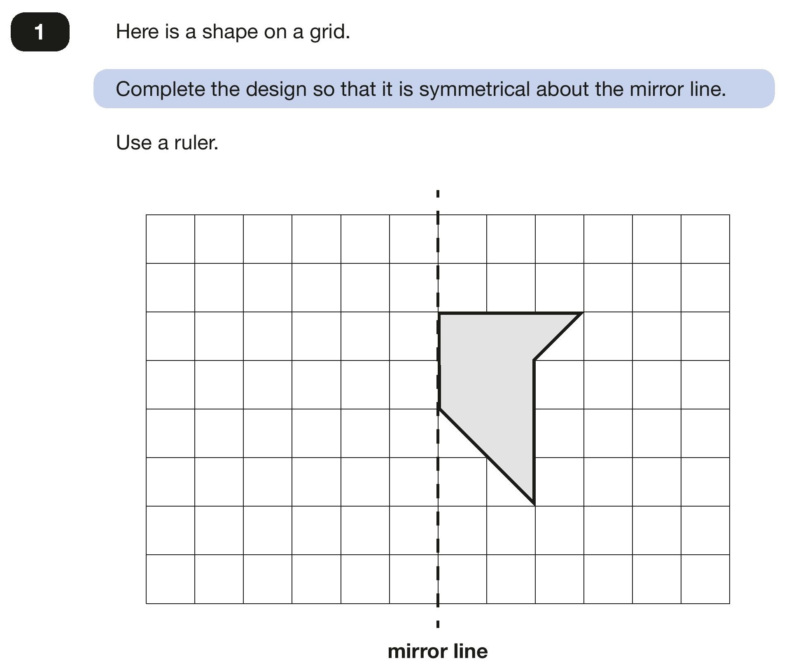Click the inner notch vertex of shape
This screenshot has height=672, width=791.
point(534,360)
